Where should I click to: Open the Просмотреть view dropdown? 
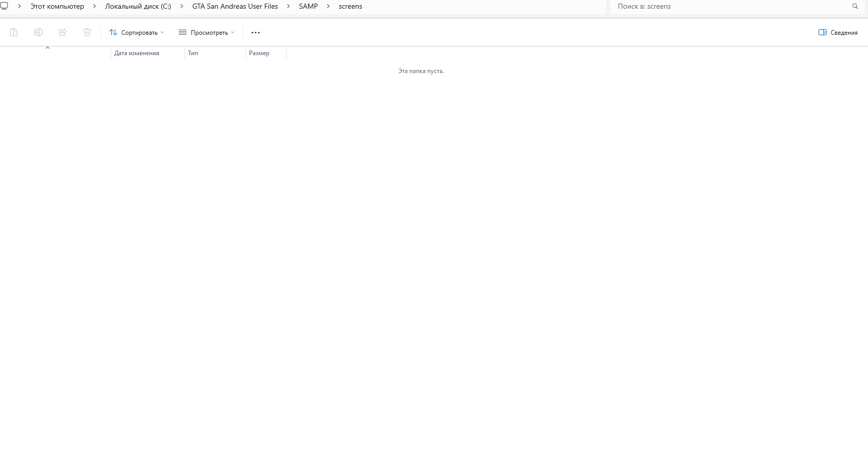tap(207, 32)
